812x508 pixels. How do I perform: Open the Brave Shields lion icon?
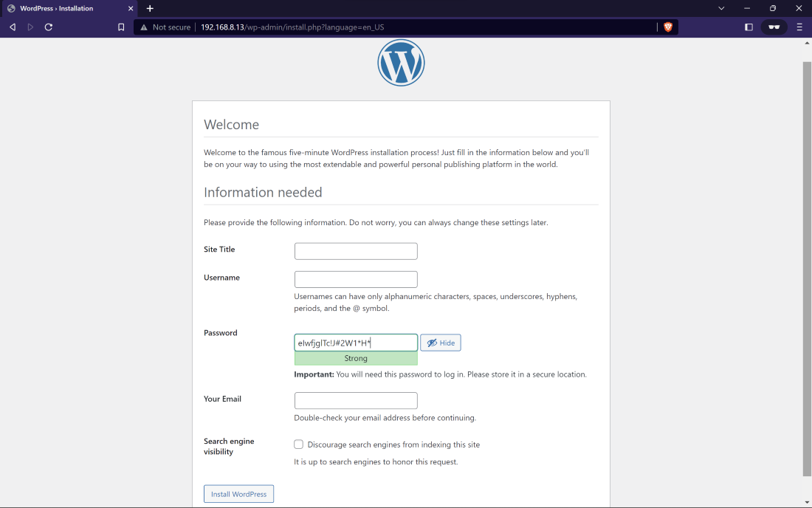pyautogui.click(x=668, y=27)
